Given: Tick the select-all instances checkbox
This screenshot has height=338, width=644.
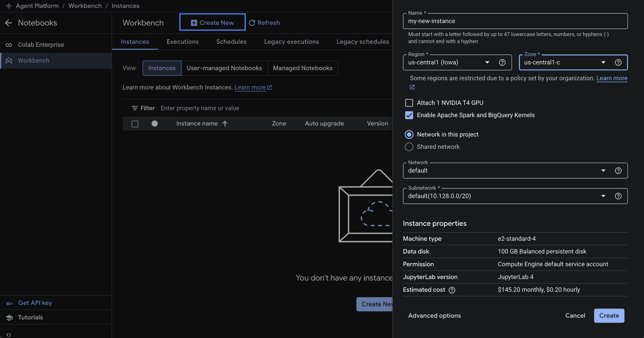Looking at the screenshot, I should tap(135, 124).
